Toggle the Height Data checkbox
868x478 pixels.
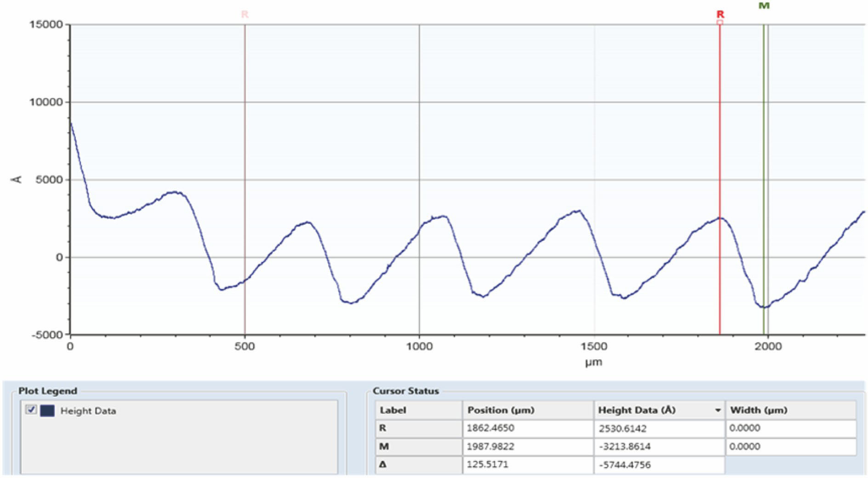click(31, 410)
